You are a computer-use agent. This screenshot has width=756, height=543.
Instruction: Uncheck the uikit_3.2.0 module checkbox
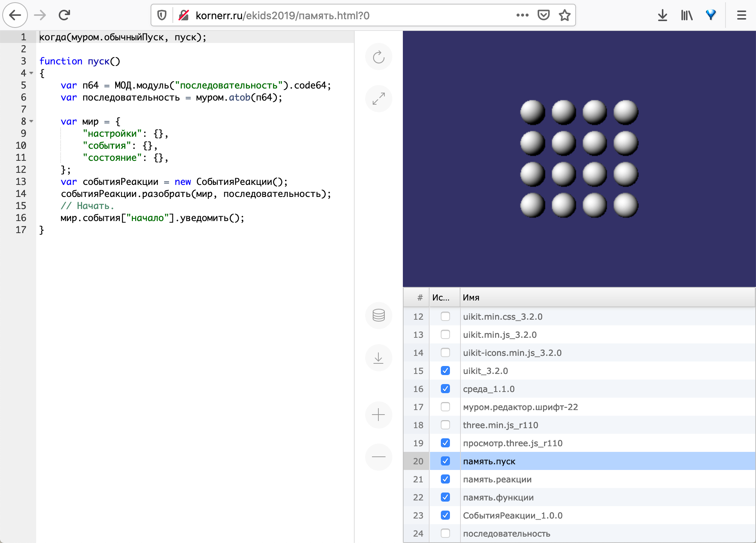pos(445,371)
